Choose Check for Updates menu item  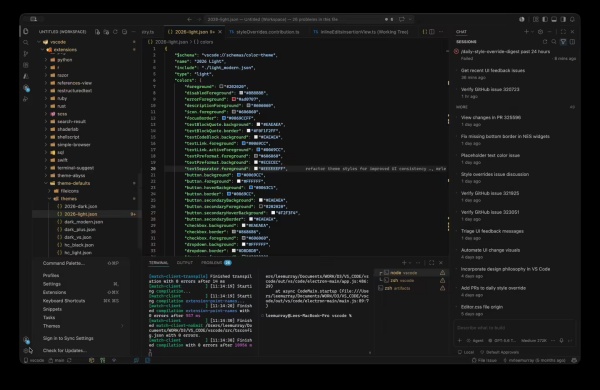point(81,350)
